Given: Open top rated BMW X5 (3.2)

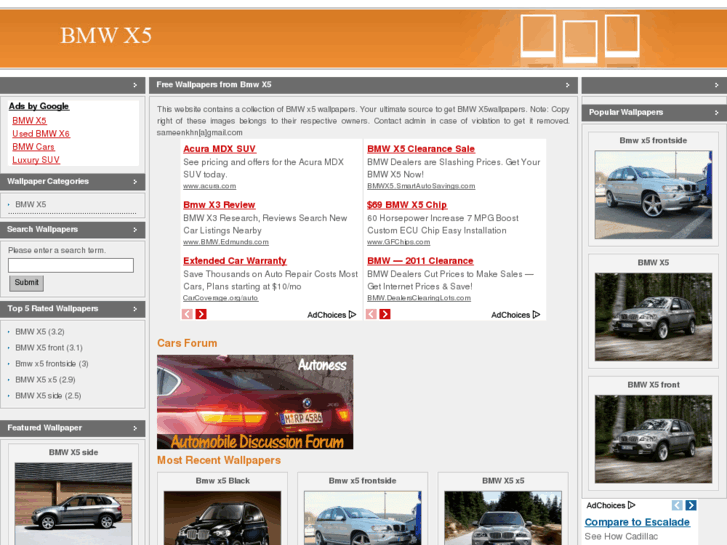Looking at the screenshot, I should [40, 332].
